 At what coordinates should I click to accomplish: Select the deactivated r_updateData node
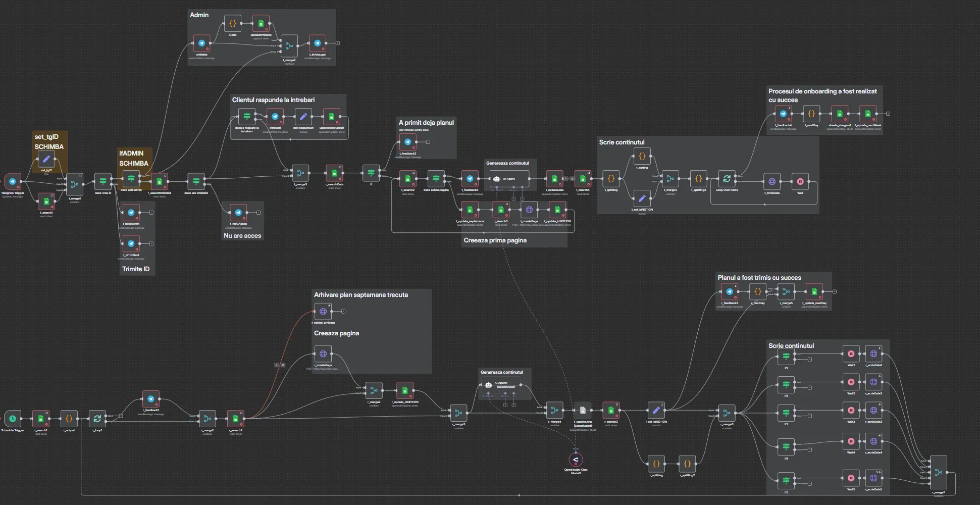coord(583,410)
